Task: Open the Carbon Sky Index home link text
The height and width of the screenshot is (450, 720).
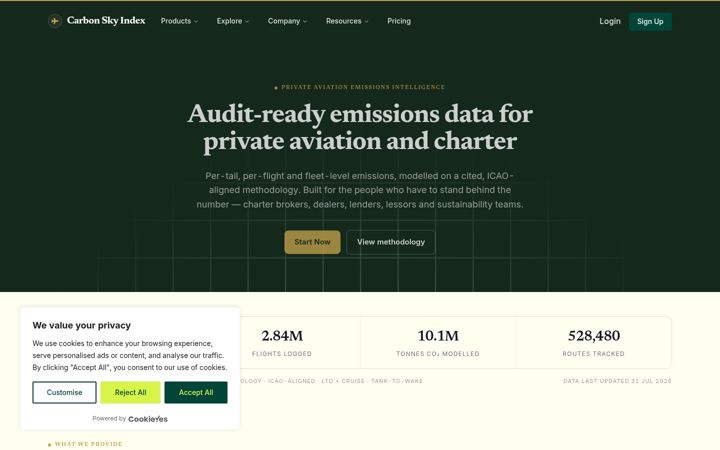Action: (x=106, y=21)
